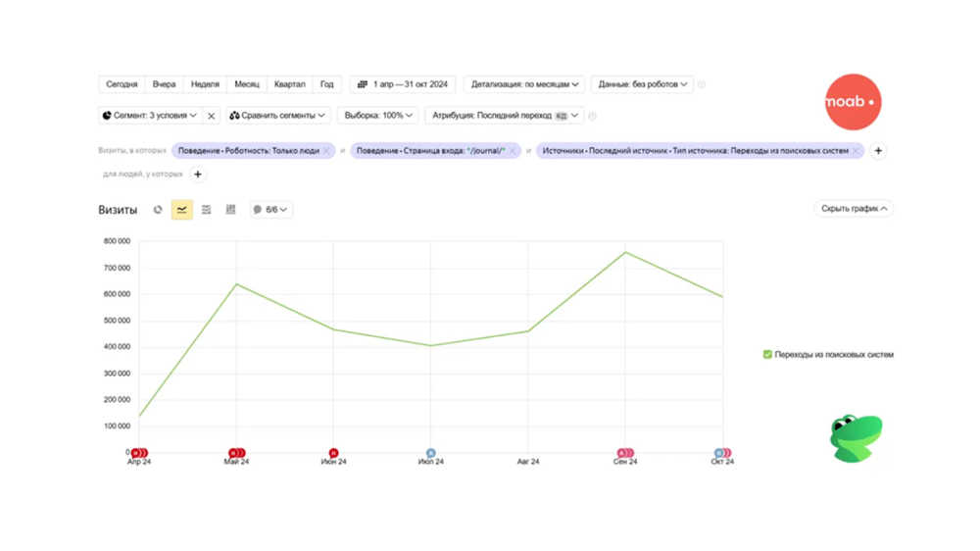Click the help icon next to Атрибуция

click(593, 116)
